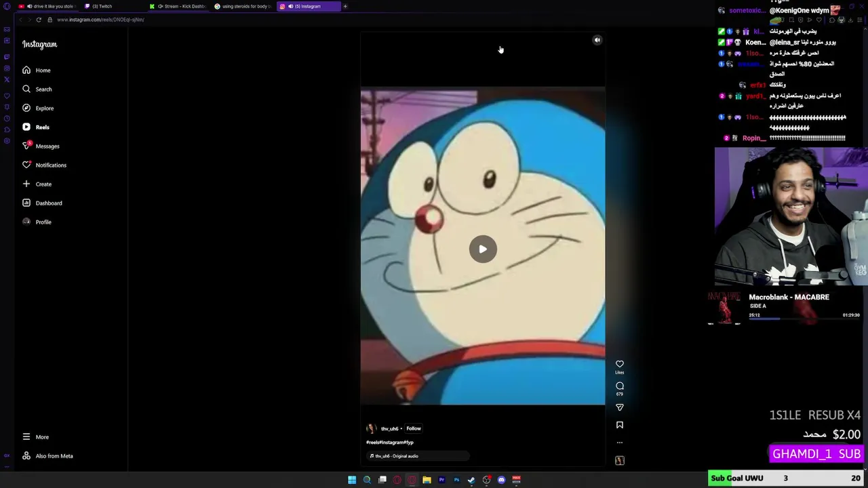Switch to 'using steroids for body' Google tab
The image size is (868, 488).
pos(244,6)
